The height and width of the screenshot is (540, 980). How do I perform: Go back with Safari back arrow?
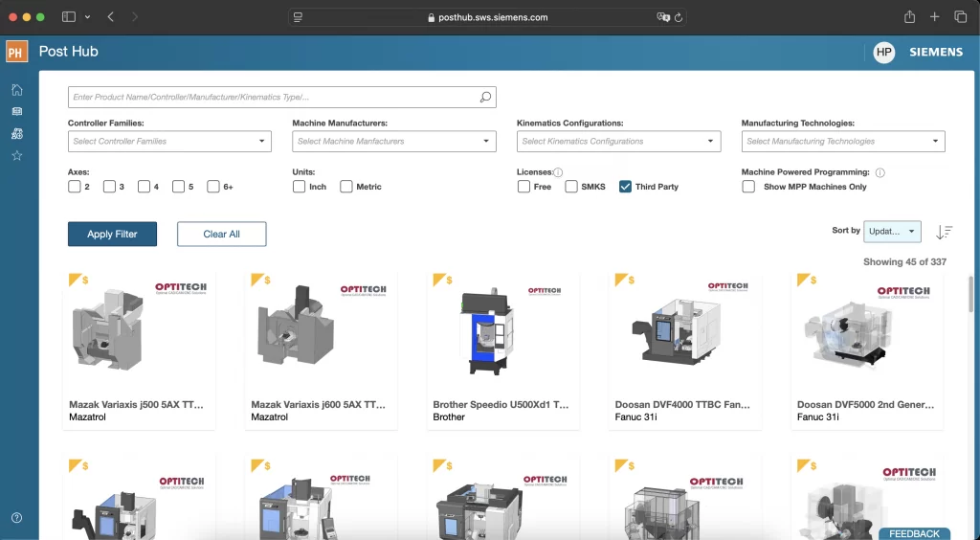111,17
